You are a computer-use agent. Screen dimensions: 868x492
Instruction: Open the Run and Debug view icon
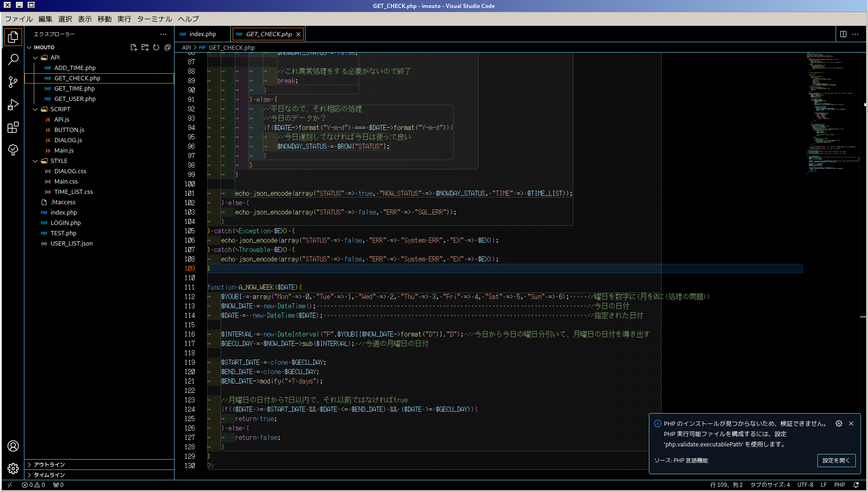pos(13,105)
